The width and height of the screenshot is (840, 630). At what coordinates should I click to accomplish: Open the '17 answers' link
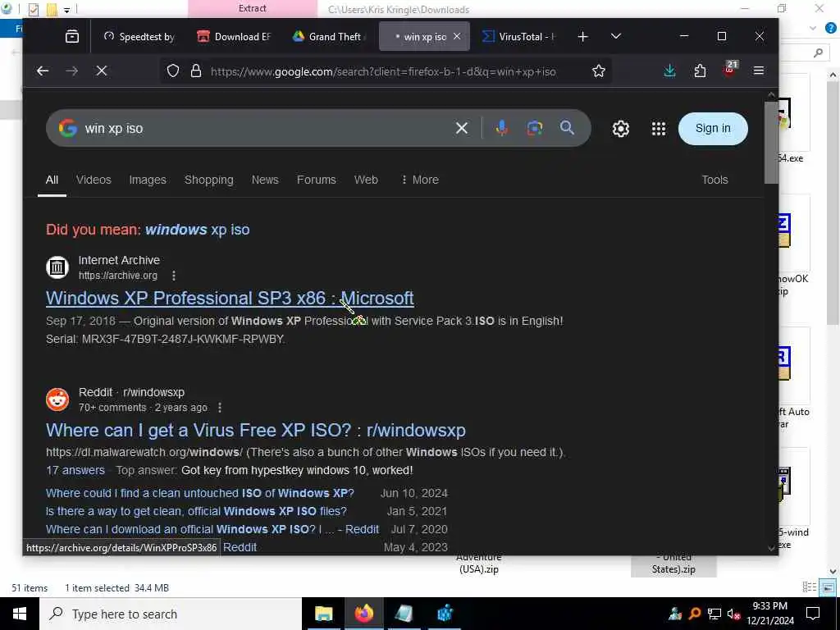pyautogui.click(x=75, y=470)
